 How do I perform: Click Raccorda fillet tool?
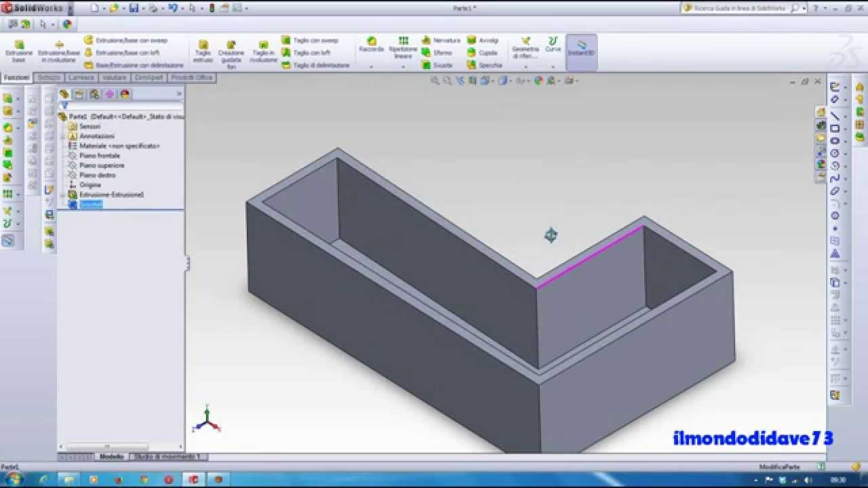click(372, 45)
